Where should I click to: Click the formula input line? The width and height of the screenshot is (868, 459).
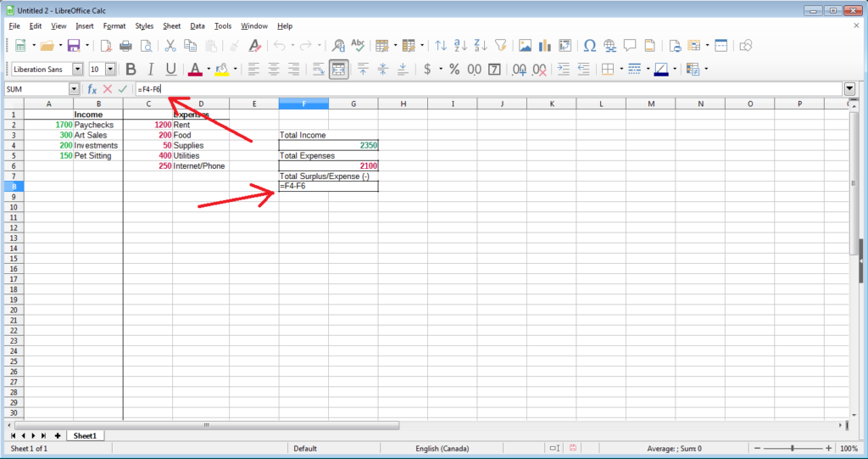492,89
